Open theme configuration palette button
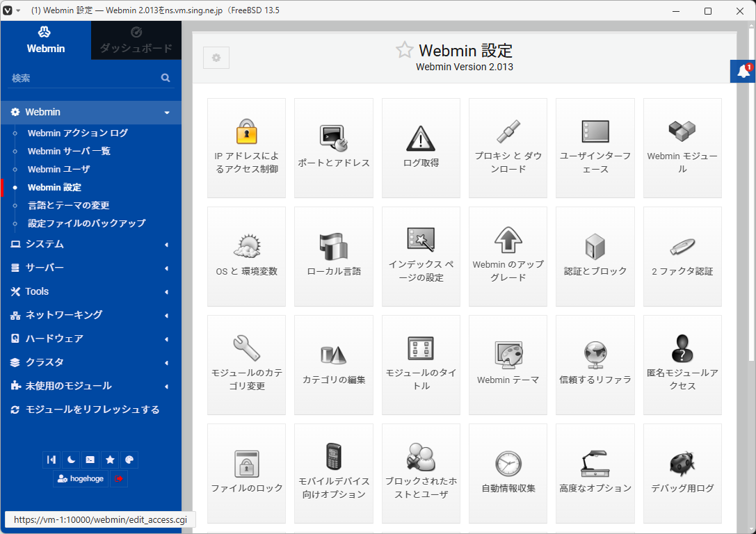The height and width of the screenshot is (534, 756). tap(129, 460)
